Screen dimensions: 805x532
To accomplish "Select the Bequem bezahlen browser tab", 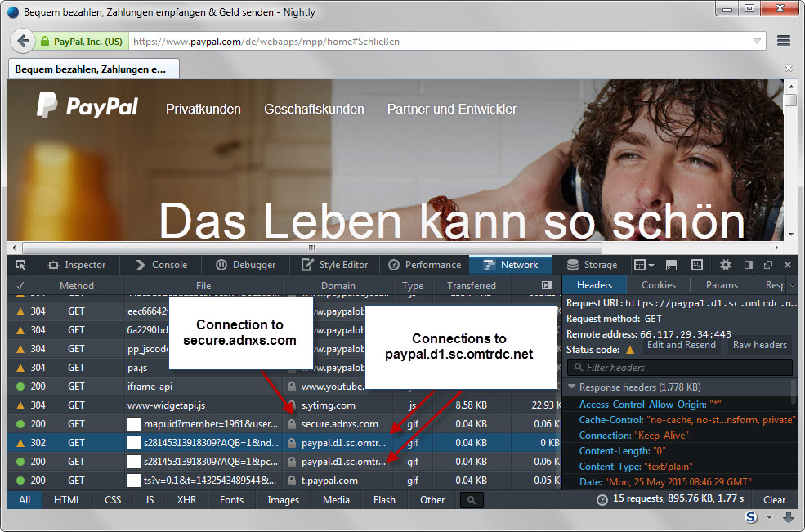I will (93, 69).
